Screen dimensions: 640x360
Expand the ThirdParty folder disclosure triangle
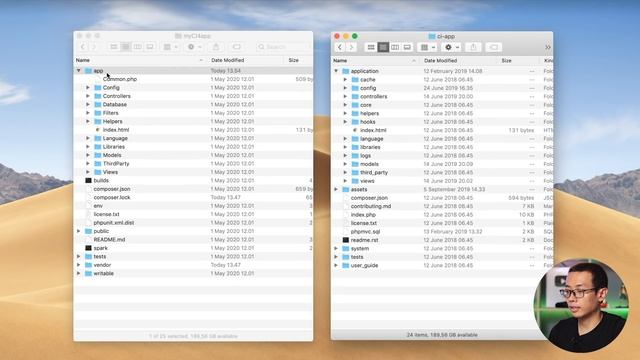(88, 163)
